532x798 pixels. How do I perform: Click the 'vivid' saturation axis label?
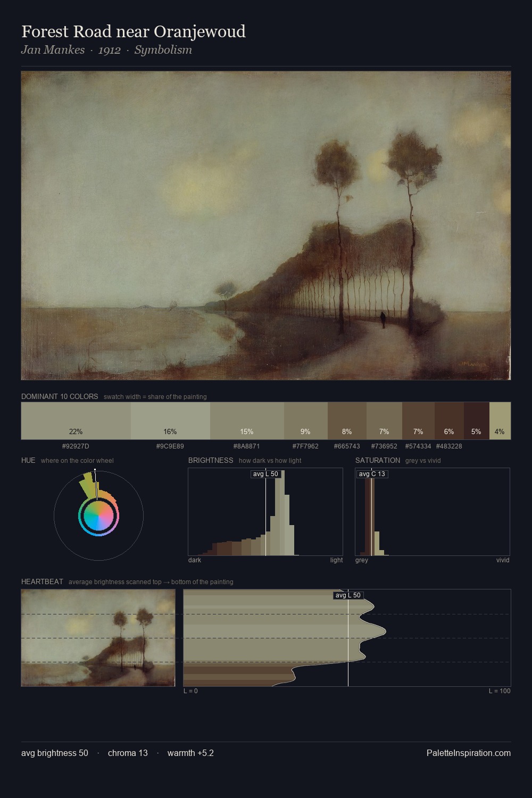(503, 560)
